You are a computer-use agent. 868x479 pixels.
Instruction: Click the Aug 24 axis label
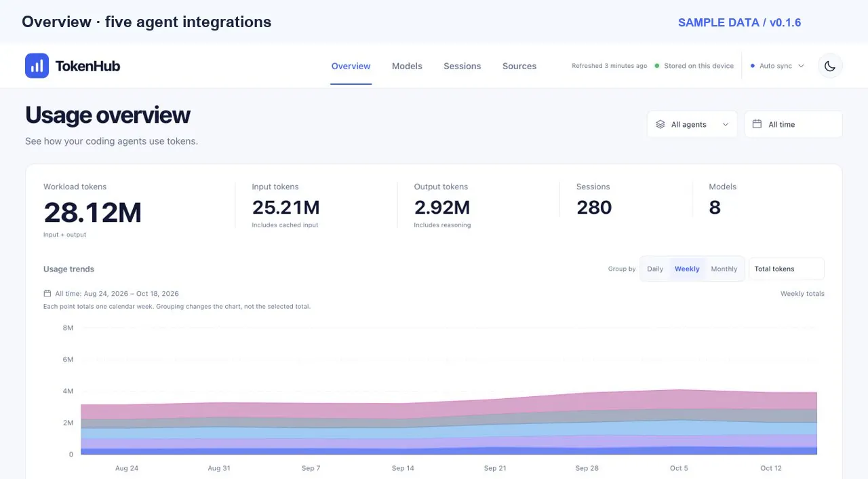[127, 468]
